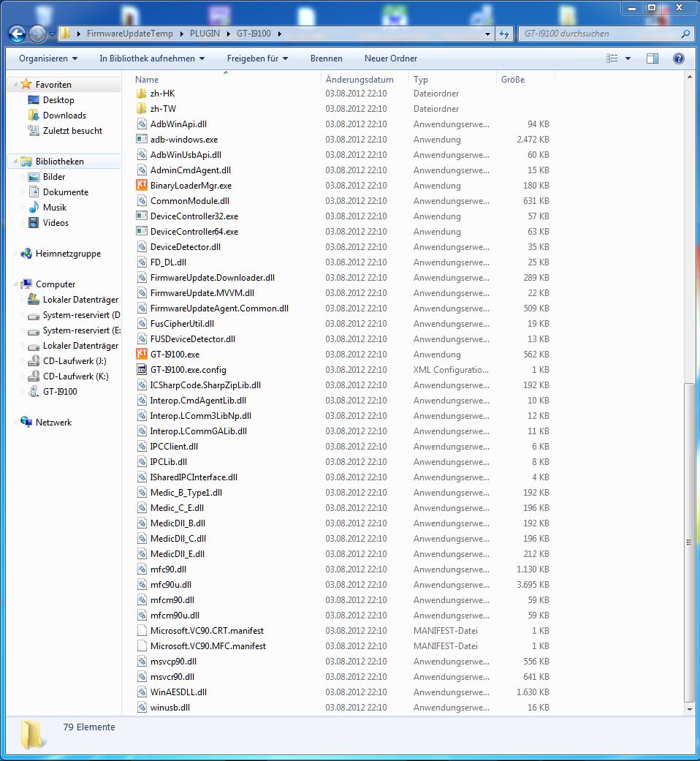Go back with the Back arrow button

click(17, 34)
